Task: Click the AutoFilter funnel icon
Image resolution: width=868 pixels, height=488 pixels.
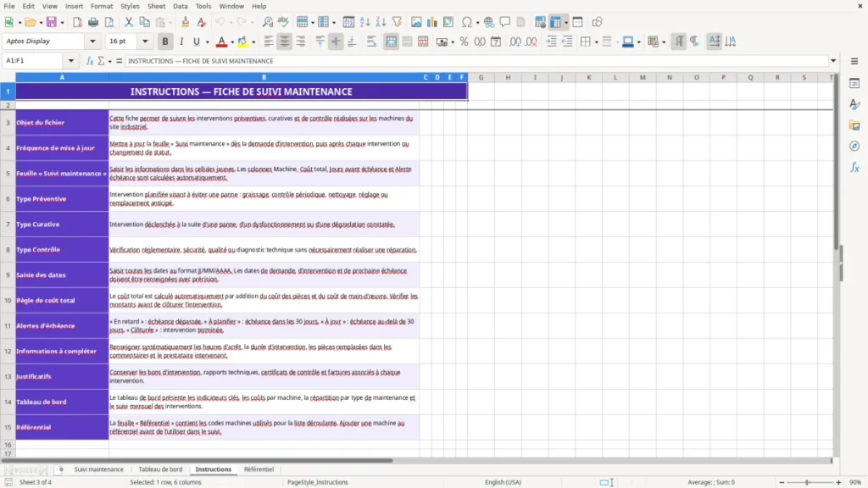Action: point(397,22)
